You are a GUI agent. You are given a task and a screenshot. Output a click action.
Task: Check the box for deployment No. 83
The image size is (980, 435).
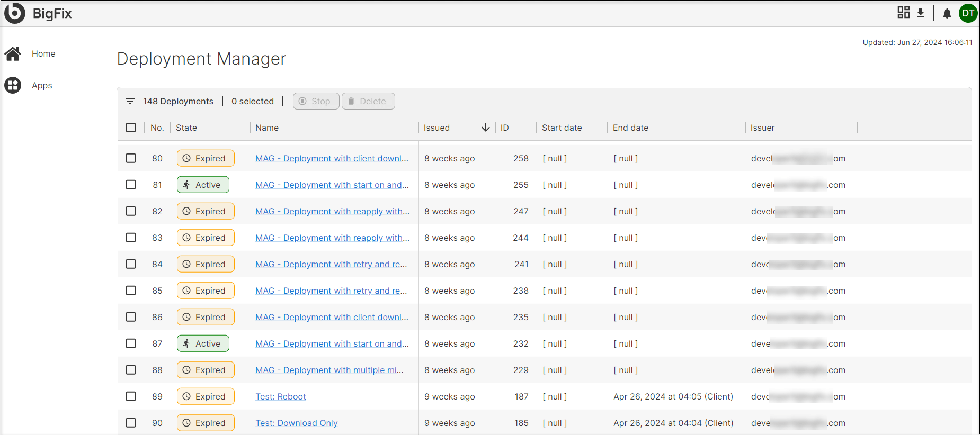pos(131,238)
